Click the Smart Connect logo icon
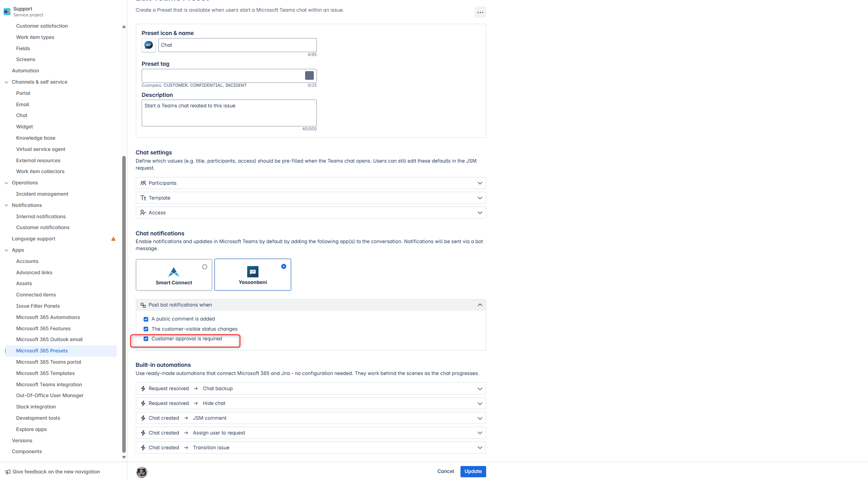This screenshot has height=480, width=868. click(174, 272)
